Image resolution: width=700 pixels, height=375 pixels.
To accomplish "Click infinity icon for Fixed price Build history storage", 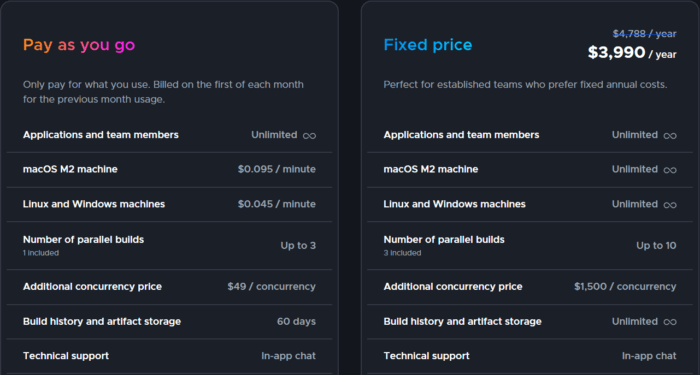I will pos(670,322).
